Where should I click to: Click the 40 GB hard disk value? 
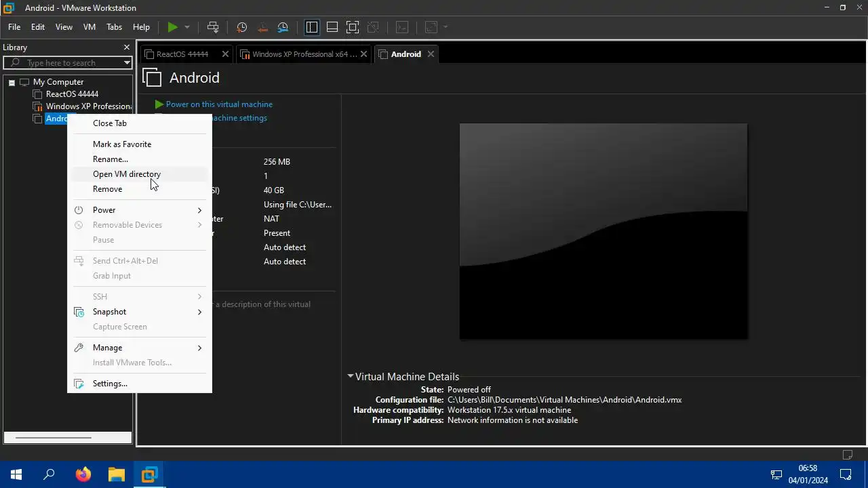[274, 190]
